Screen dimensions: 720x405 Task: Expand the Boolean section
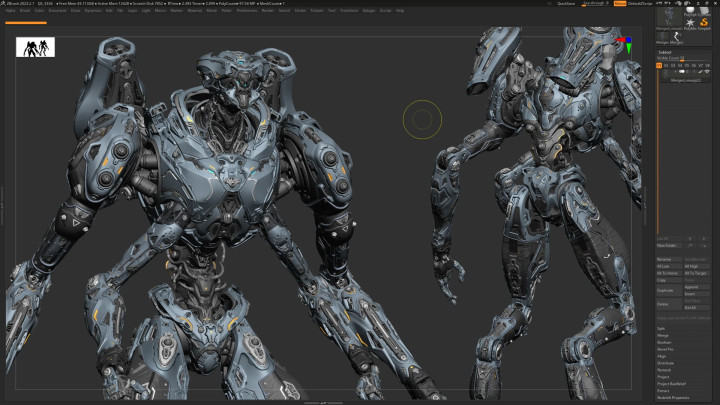[x=665, y=342]
